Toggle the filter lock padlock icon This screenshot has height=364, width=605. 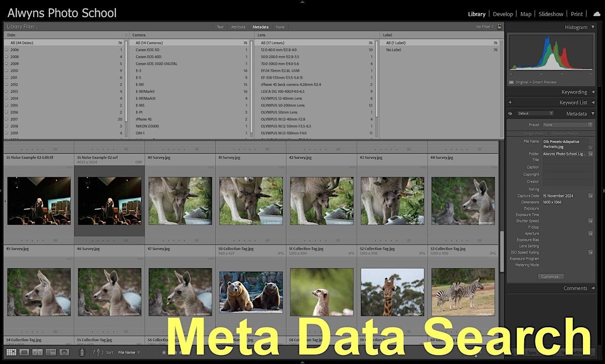tap(499, 27)
